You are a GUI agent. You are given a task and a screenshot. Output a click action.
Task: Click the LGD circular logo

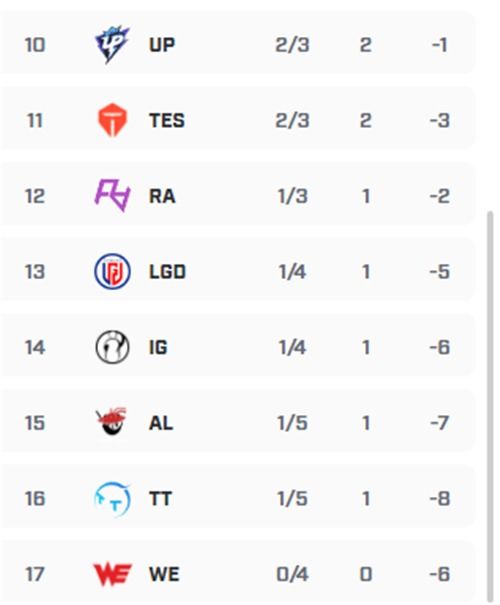point(112,271)
